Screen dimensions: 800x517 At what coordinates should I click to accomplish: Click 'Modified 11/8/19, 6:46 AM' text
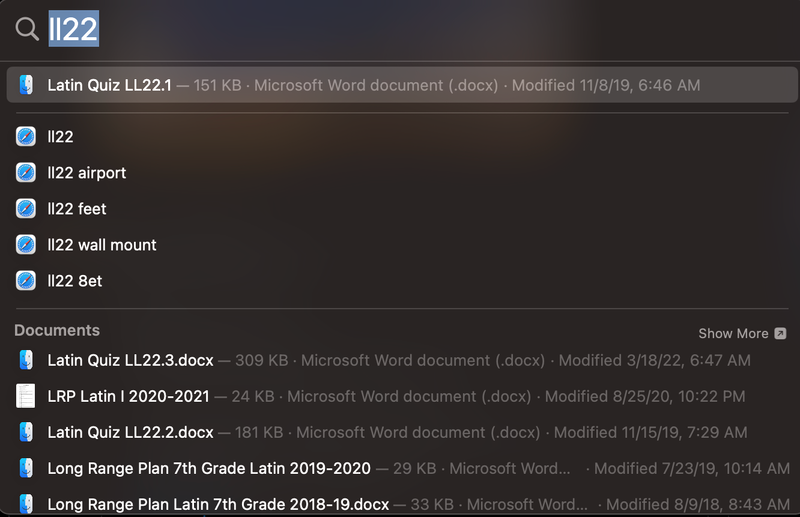(x=606, y=85)
